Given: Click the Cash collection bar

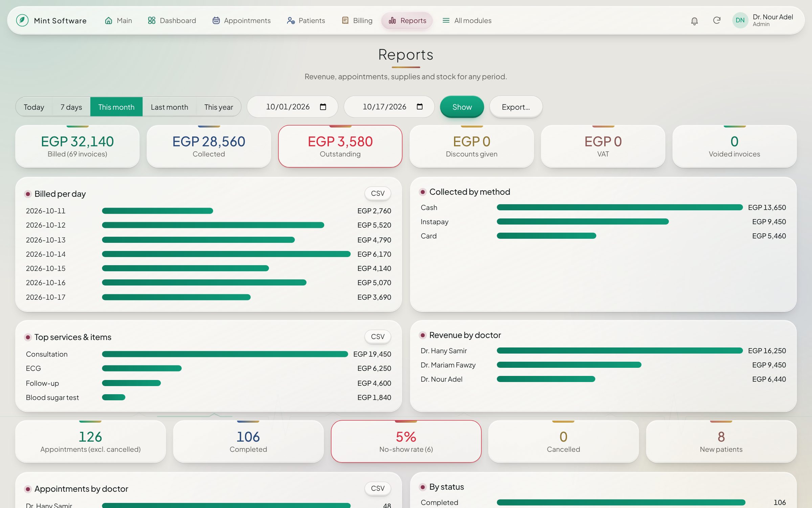Looking at the screenshot, I should (x=620, y=207).
